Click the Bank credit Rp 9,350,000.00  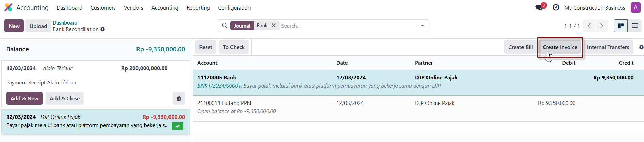point(613,78)
